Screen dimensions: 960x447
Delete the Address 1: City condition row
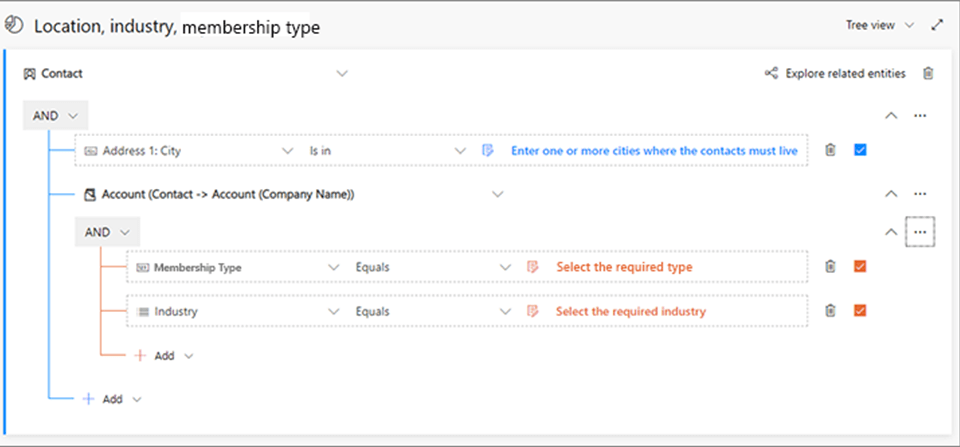830,151
